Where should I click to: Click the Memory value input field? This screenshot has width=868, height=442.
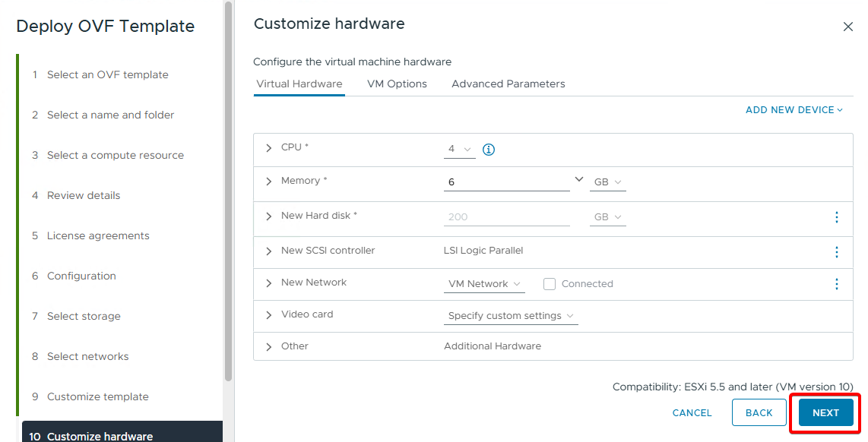coord(505,182)
